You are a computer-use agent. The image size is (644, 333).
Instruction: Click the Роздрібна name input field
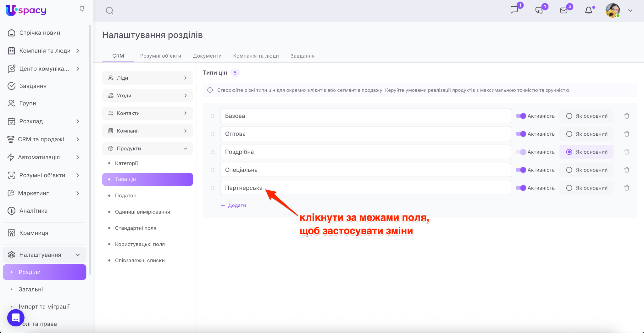[365, 152]
